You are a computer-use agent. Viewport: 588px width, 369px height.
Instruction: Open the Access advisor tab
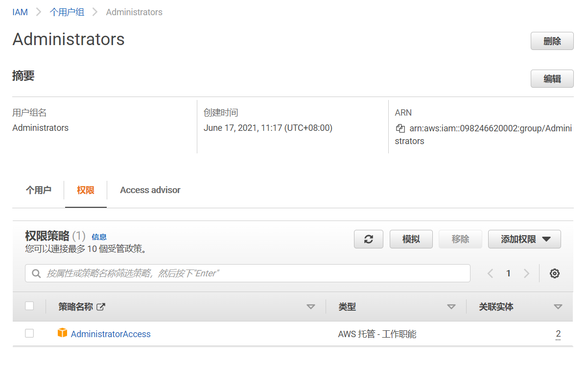tap(150, 190)
